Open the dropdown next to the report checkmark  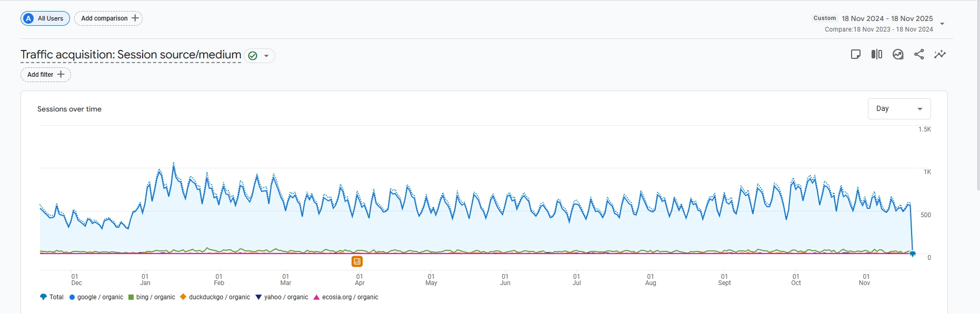point(267,55)
